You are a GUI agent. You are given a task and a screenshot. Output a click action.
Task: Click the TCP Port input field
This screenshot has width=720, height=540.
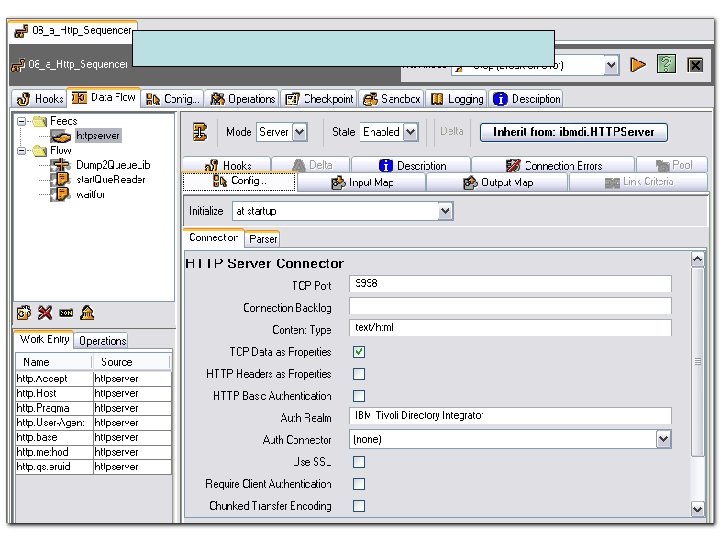coord(510,284)
